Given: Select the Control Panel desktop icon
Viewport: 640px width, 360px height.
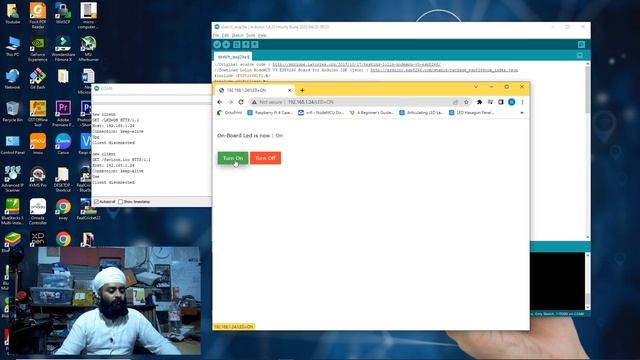Looking at the screenshot, I should [x=12, y=144].
